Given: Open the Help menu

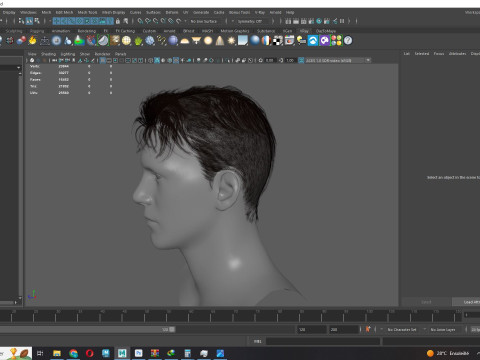Looking at the screenshot, I should click(290, 12).
